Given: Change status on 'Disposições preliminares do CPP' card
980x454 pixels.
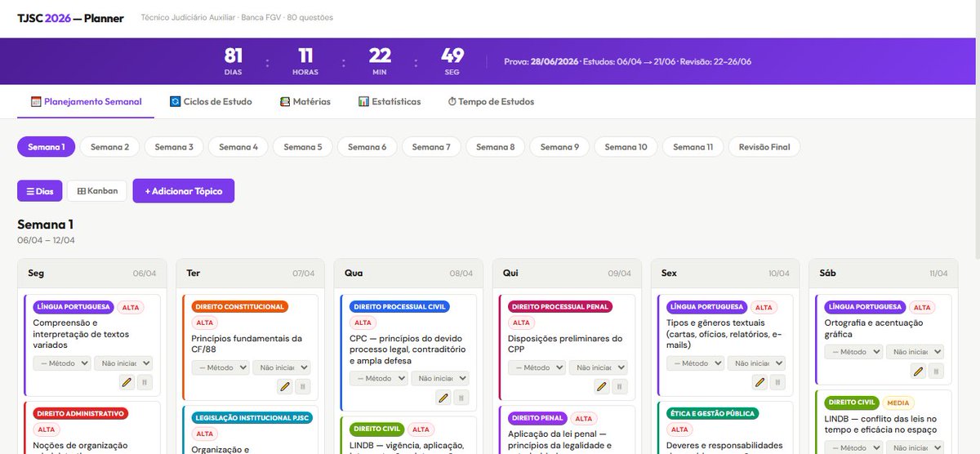Looking at the screenshot, I should tap(599, 367).
